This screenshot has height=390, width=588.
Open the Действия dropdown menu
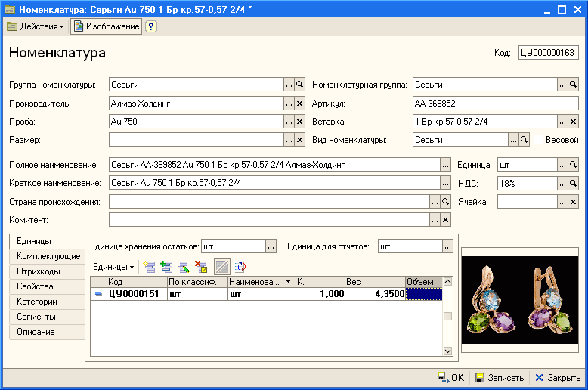pos(36,26)
